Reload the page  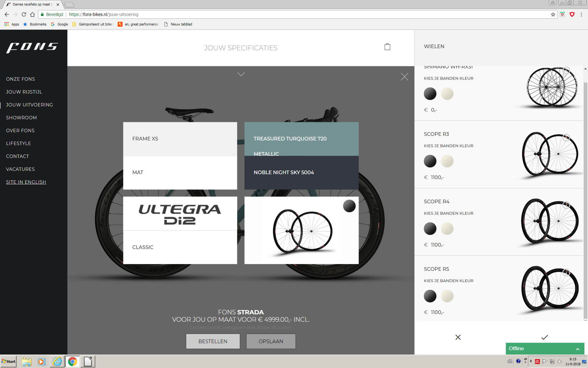24,14
